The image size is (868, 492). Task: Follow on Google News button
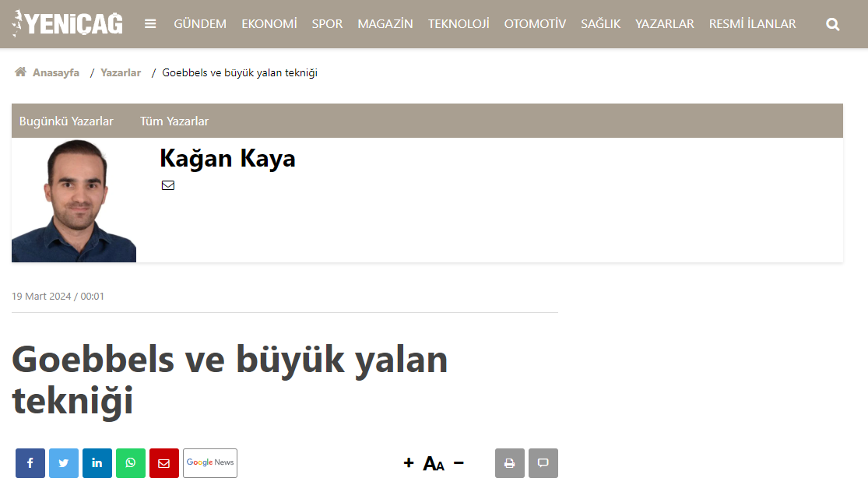click(210, 463)
